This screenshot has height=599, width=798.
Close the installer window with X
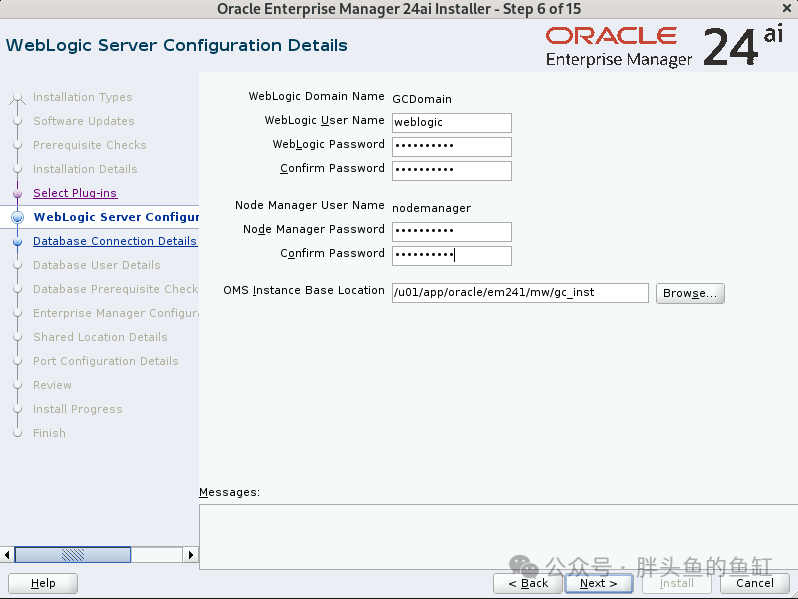coord(786,8)
